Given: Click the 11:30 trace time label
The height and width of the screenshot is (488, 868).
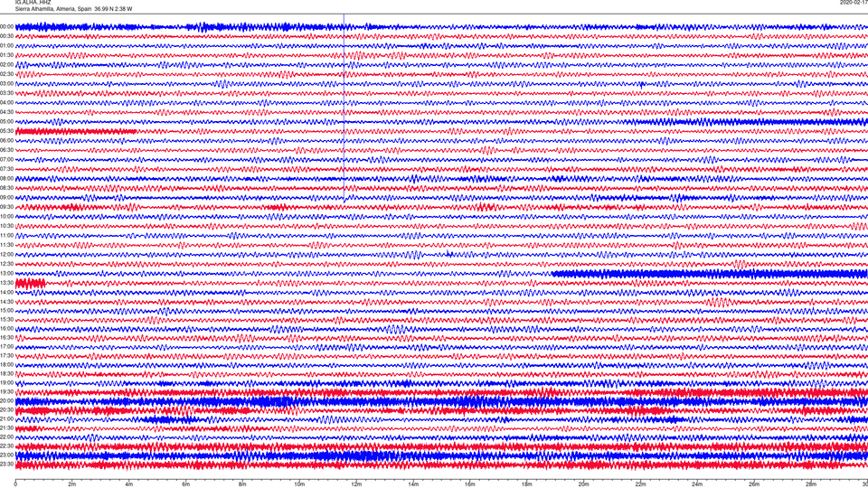Looking at the screenshot, I should point(6,245).
